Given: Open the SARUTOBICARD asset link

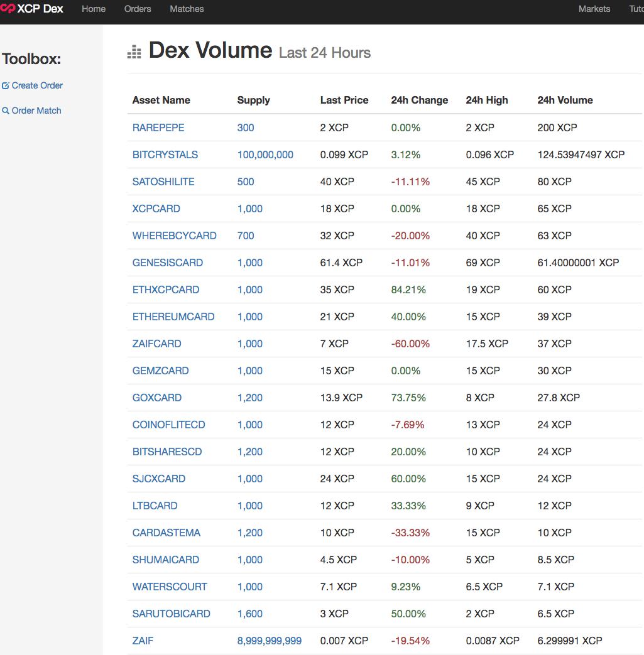Looking at the screenshot, I should (x=172, y=614).
